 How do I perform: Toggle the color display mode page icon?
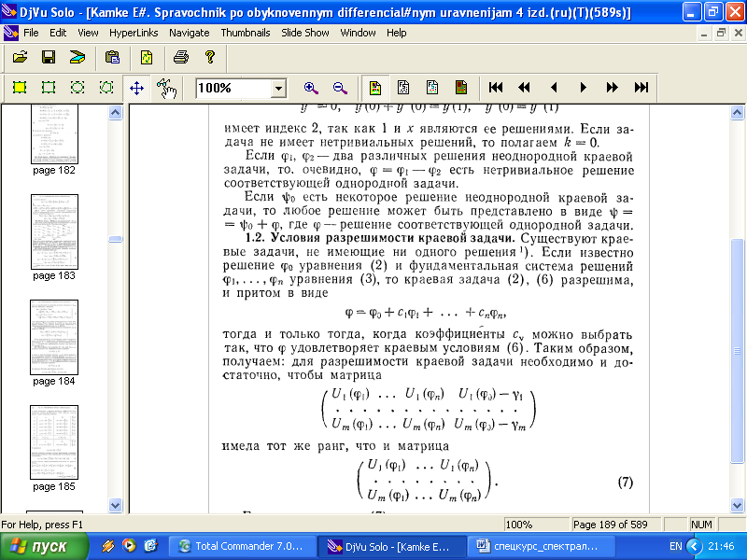coord(375,88)
